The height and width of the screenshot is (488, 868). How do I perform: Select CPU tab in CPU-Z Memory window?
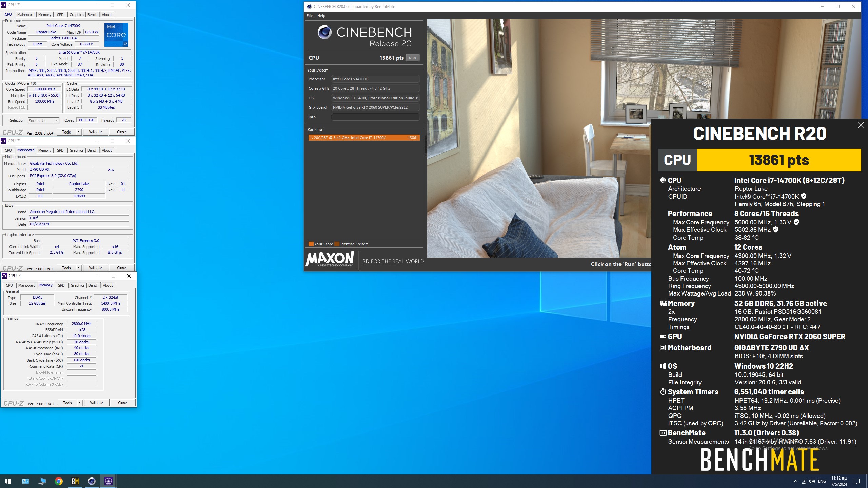[9, 285]
